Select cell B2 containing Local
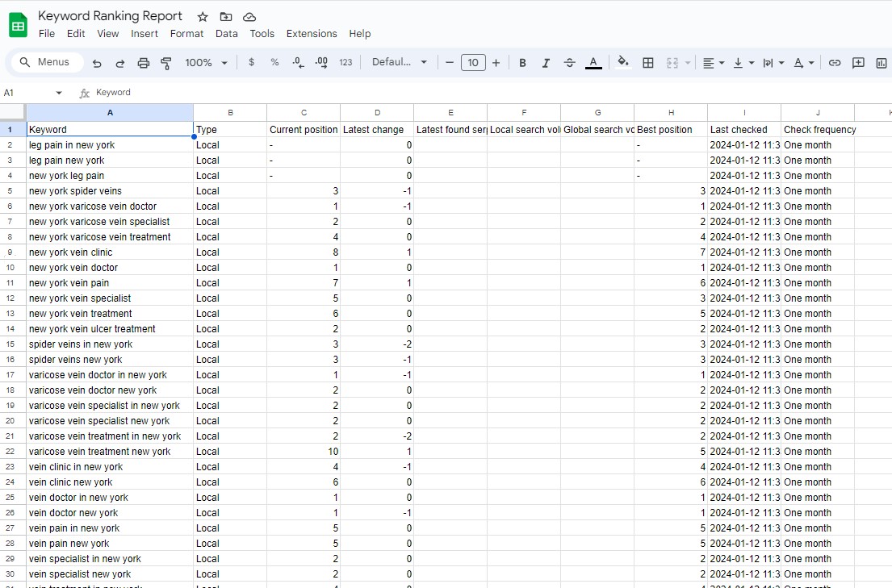Viewport: 892px width, 588px height. (230, 144)
